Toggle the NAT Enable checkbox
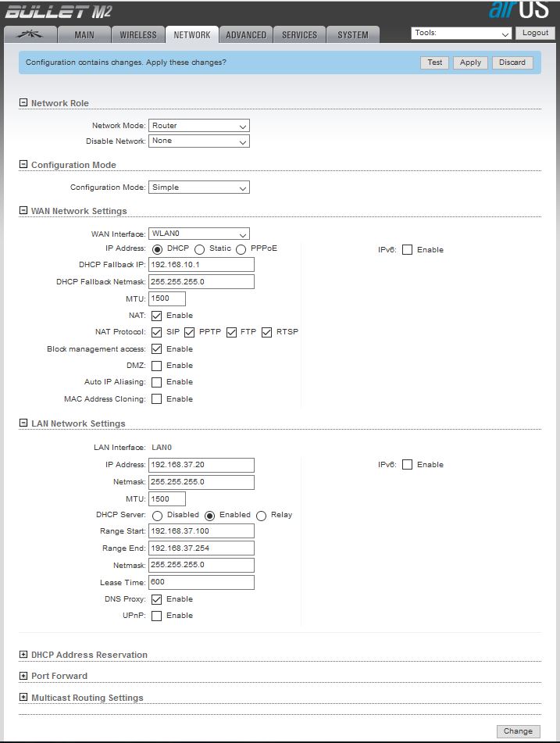The image size is (560, 743). 157,316
